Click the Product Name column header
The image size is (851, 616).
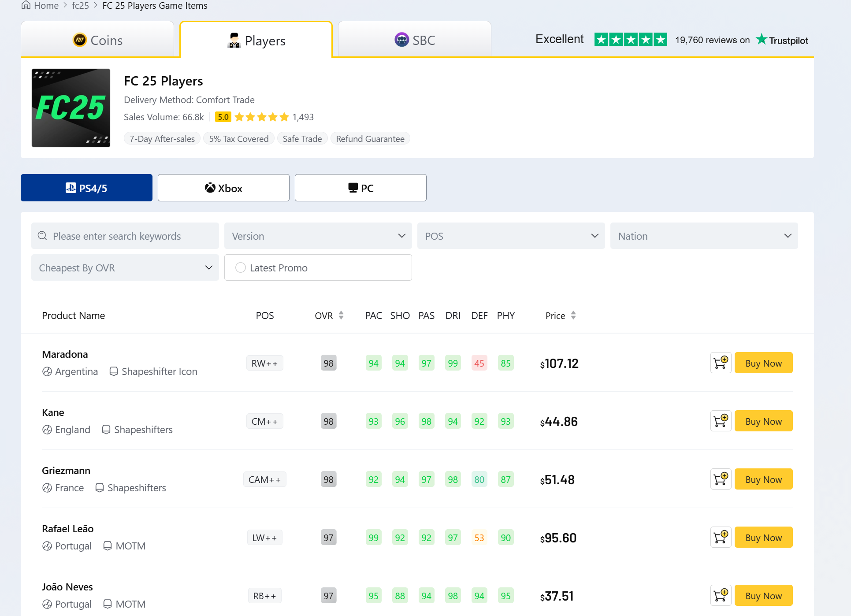click(x=73, y=315)
